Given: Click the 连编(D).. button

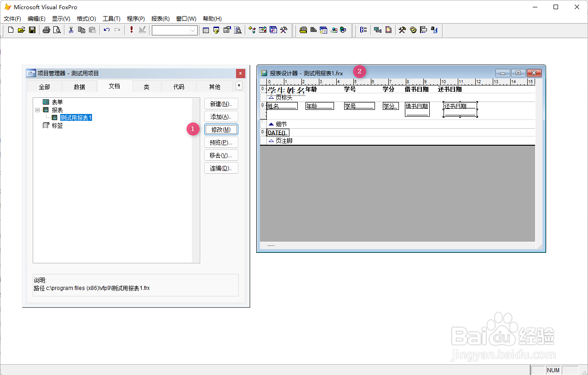Looking at the screenshot, I should [x=221, y=168].
